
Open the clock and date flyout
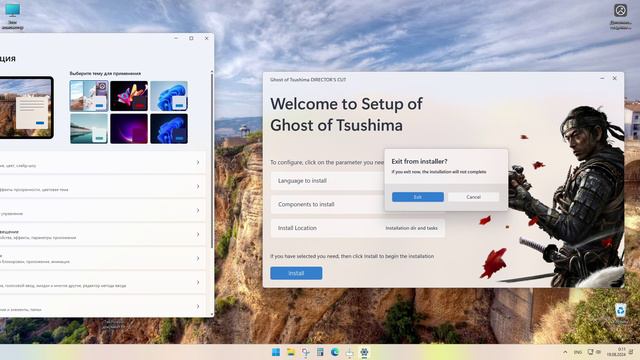pos(616,352)
